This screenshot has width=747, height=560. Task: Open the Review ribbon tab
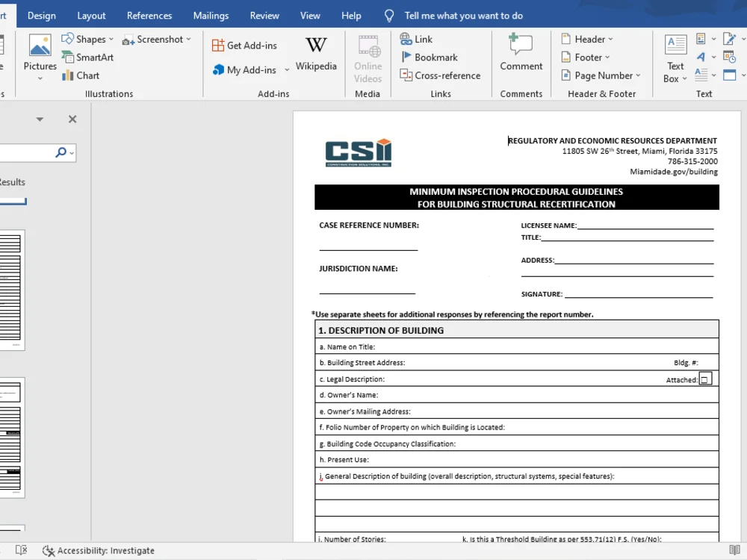pos(264,15)
